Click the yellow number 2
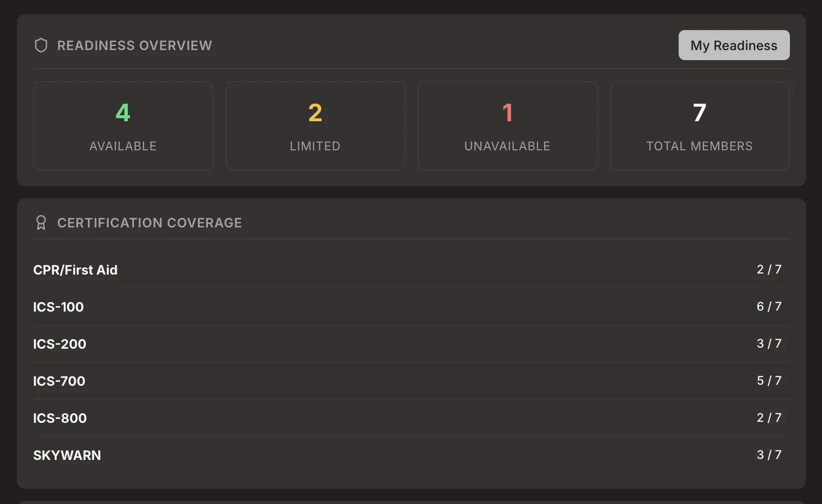This screenshot has height=504, width=822. pos(315,113)
